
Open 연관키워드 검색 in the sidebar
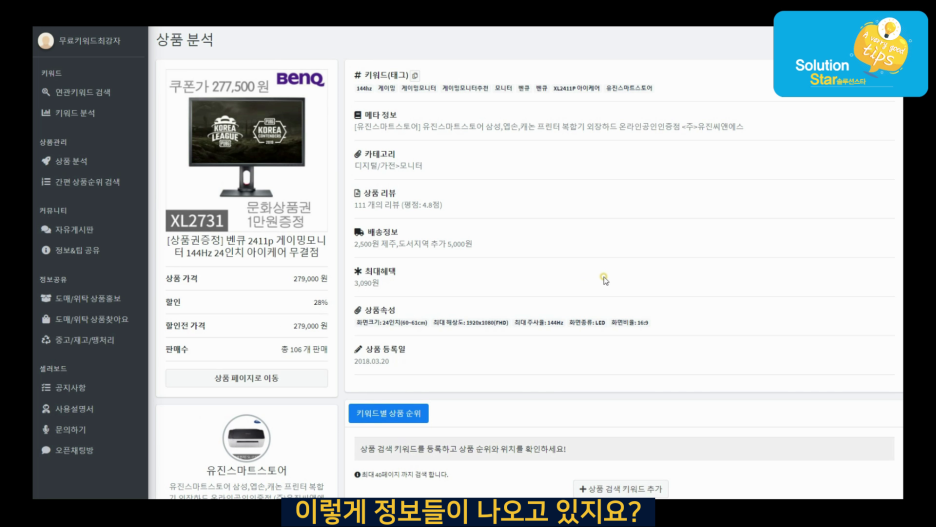point(82,93)
